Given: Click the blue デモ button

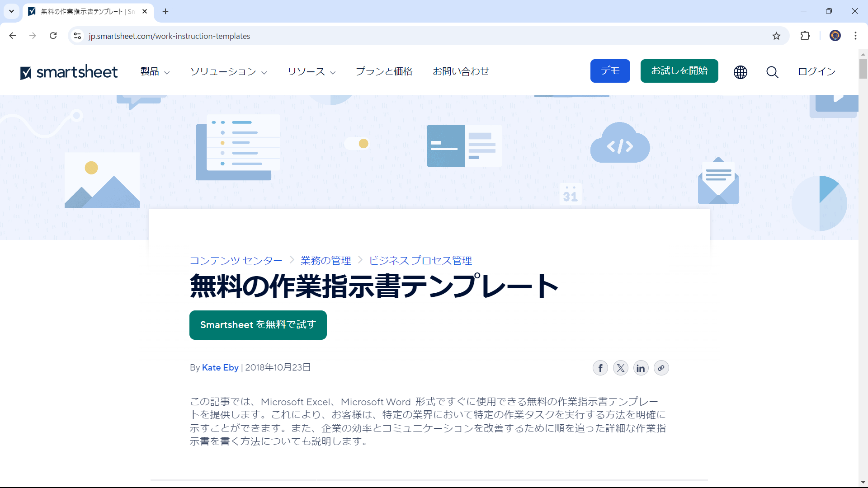Looking at the screenshot, I should [x=610, y=71].
